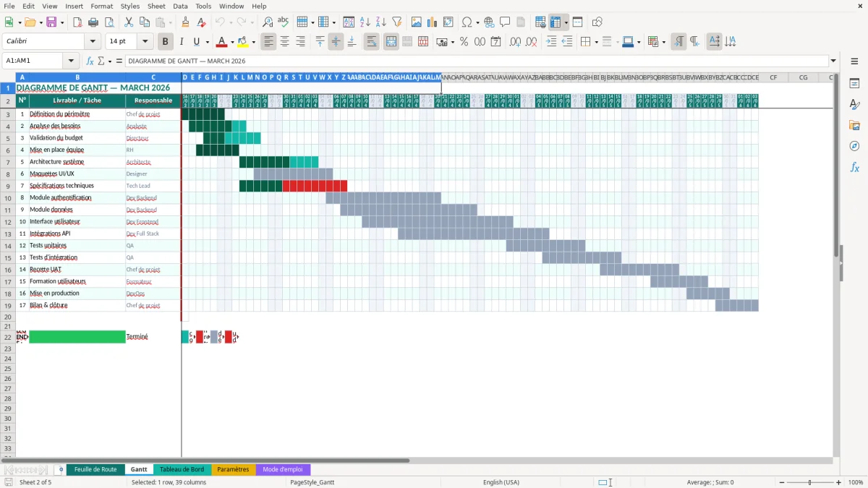Click the Spelling check icon

pos(284,22)
